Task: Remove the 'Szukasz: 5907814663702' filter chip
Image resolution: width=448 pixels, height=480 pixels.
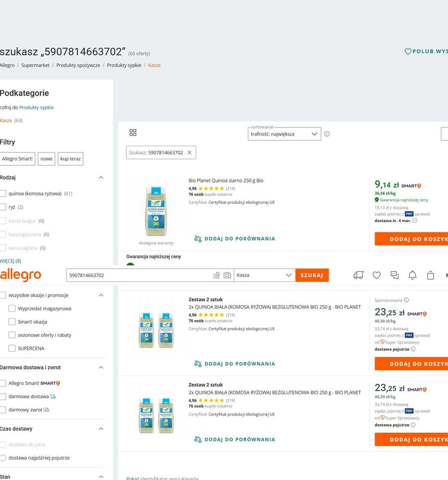Action: click(189, 153)
